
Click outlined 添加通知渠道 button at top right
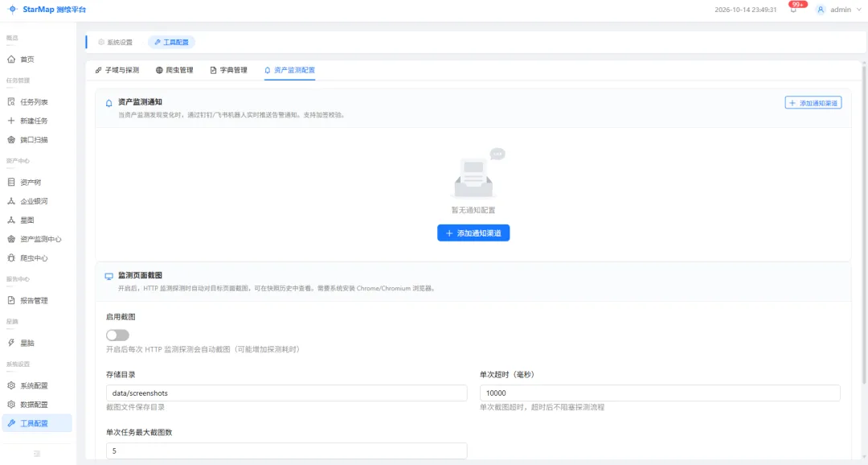pyautogui.click(x=813, y=102)
